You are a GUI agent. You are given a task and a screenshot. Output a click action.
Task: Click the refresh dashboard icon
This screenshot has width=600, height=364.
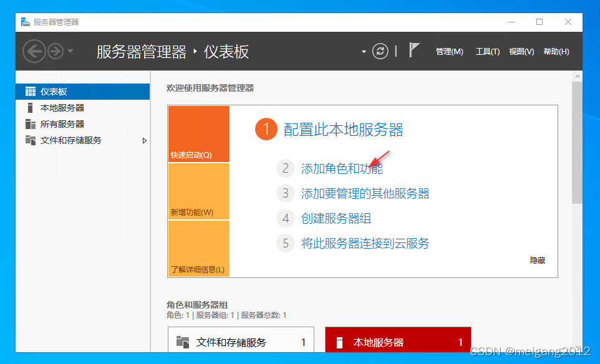pos(380,51)
